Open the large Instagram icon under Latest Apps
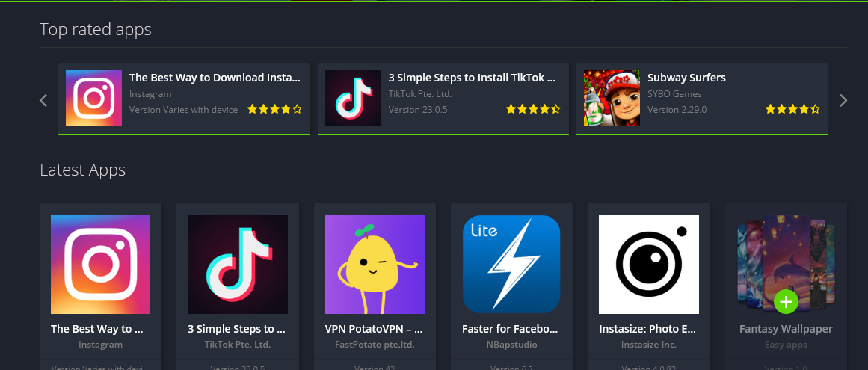The width and height of the screenshot is (868, 370). pyautogui.click(x=100, y=265)
